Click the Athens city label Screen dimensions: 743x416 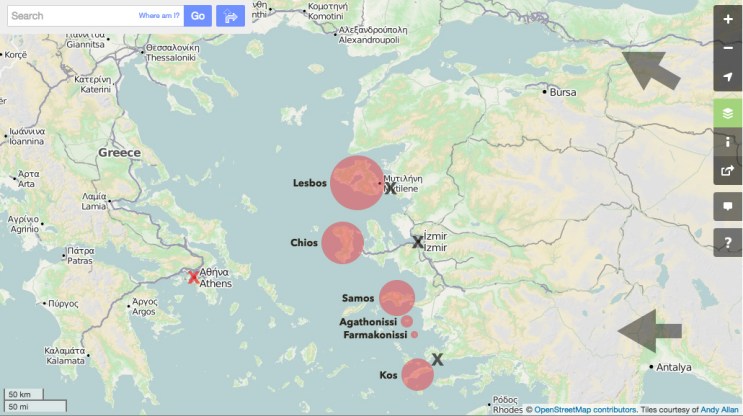pos(216,278)
